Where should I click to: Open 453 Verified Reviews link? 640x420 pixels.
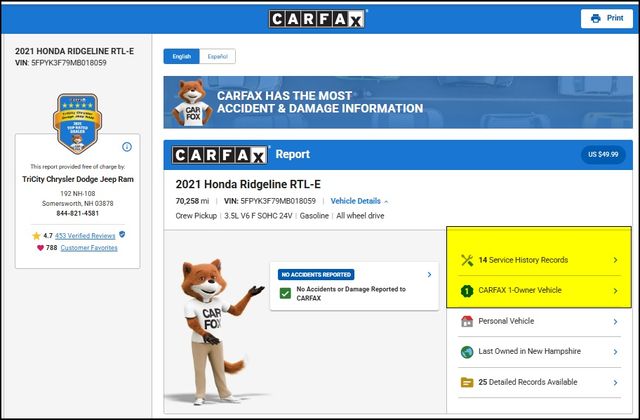[85, 236]
